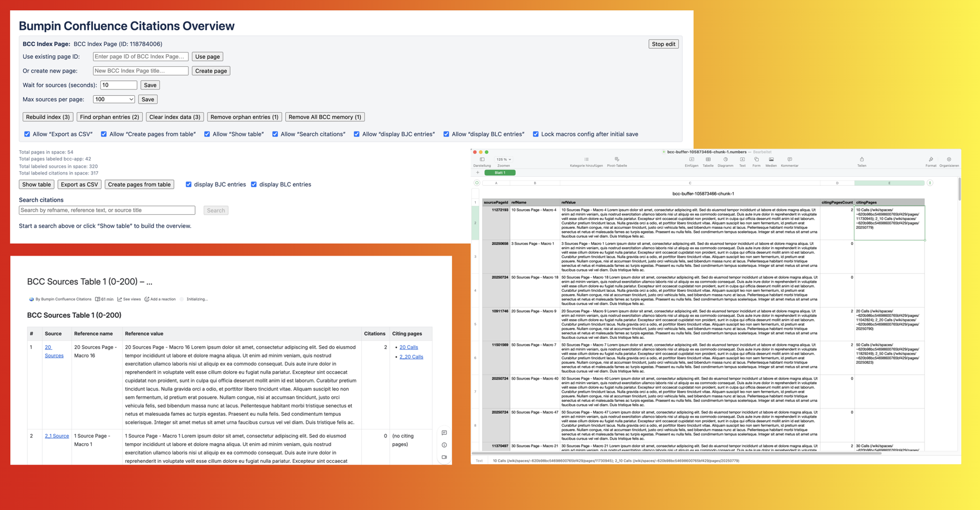
Task: Open the Darstellung view options
Action: (482, 159)
